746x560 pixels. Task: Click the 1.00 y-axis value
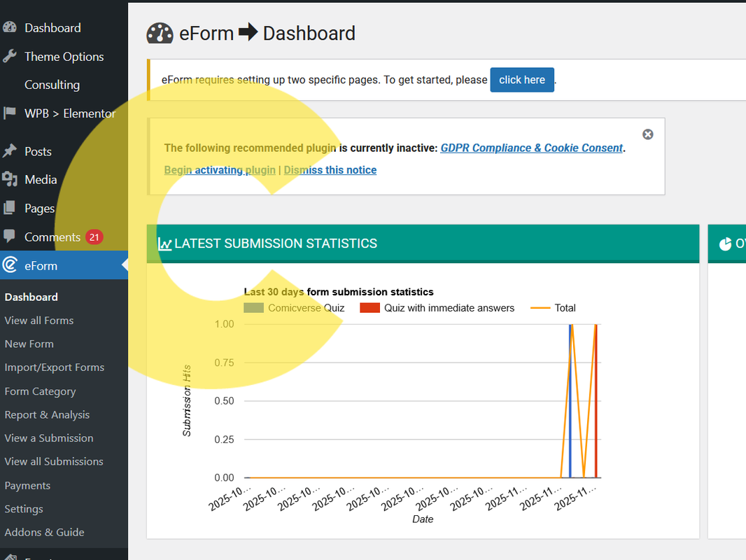coord(224,324)
